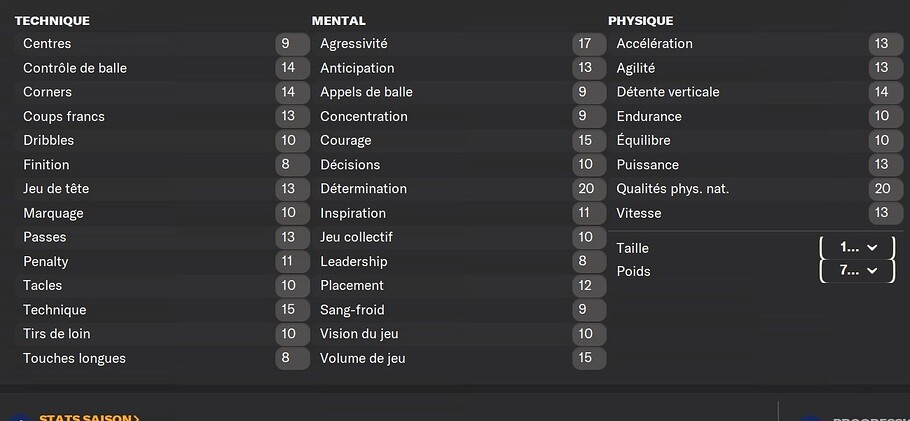Select the Accélération value 13
Image resolution: width=910 pixels, height=421 pixels.
[885, 44]
